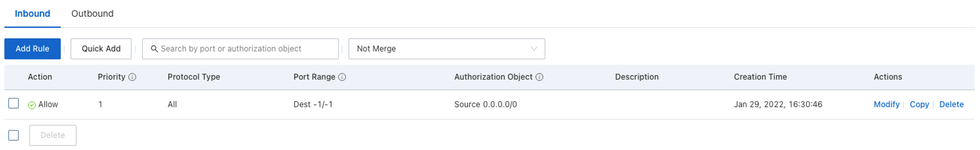Switch to the Outbound tab
The width and height of the screenshot is (980, 150).
tap(92, 14)
